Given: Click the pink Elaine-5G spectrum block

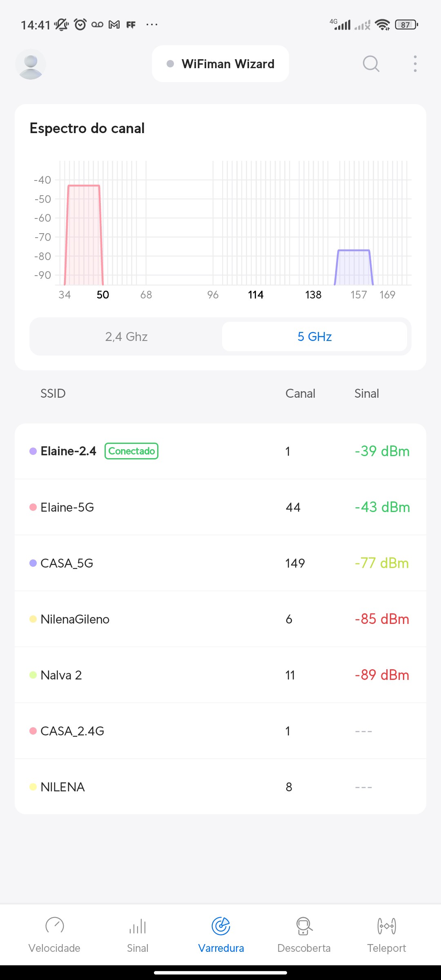Looking at the screenshot, I should [84, 235].
